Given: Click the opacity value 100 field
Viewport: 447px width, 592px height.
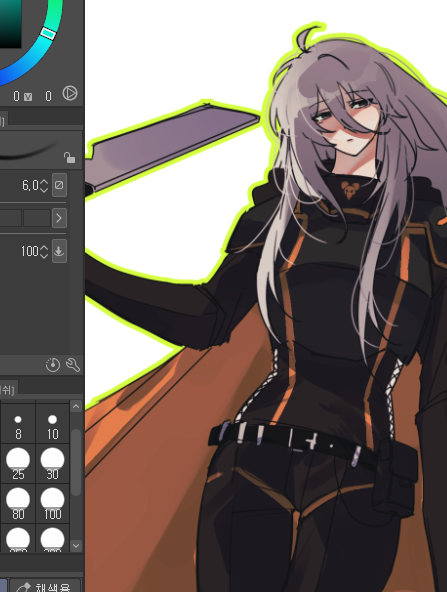Looking at the screenshot, I should (29, 251).
